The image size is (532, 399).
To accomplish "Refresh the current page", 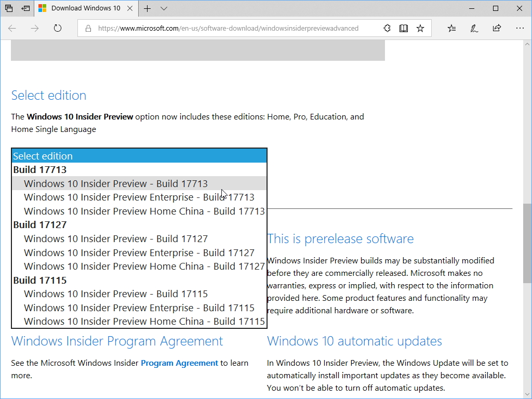I will [57, 28].
